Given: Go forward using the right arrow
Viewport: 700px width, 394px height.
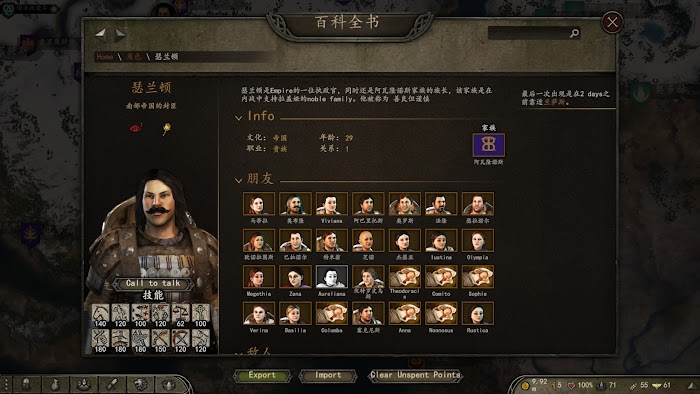Looking at the screenshot, I should point(120,34).
